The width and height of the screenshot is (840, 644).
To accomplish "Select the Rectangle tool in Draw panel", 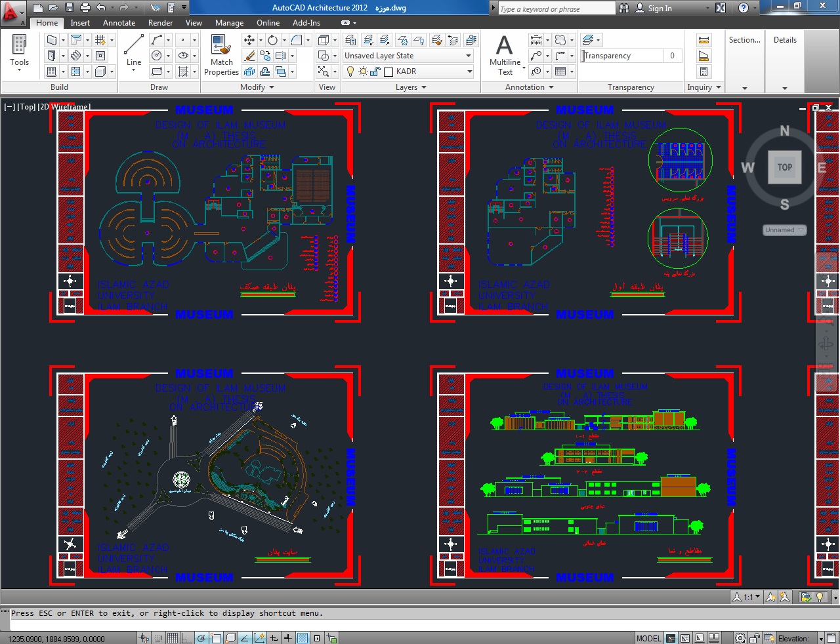I will 156,71.
